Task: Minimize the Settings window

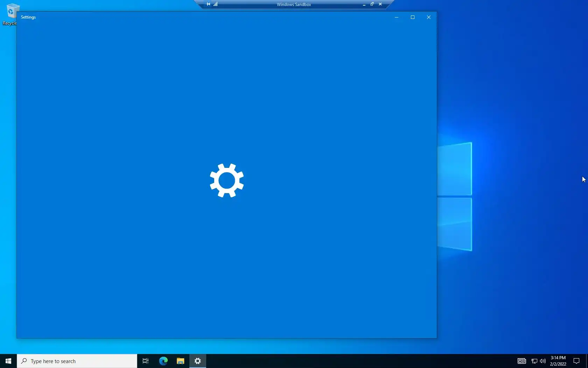Action: click(x=397, y=17)
